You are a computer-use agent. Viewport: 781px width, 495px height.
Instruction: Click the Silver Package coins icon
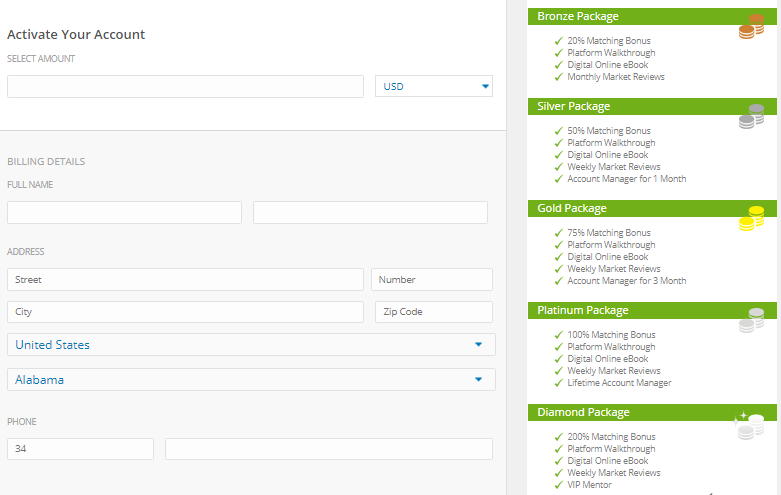pyautogui.click(x=751, y=116)
